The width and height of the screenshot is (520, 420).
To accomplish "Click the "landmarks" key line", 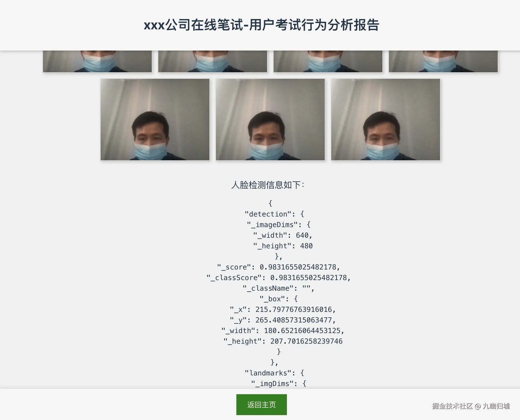I will (x=274, y=373).
